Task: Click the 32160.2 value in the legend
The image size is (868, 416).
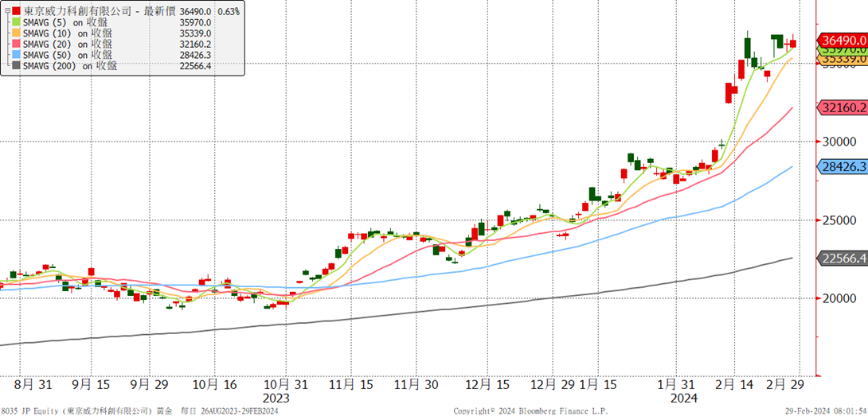Action: (x=195, y=45)
